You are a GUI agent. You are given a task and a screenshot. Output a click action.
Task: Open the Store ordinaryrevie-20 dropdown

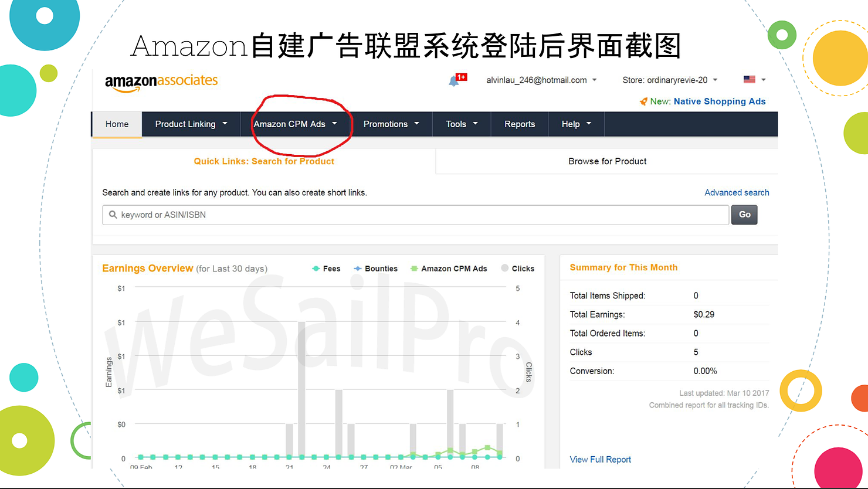coord(670,80)
